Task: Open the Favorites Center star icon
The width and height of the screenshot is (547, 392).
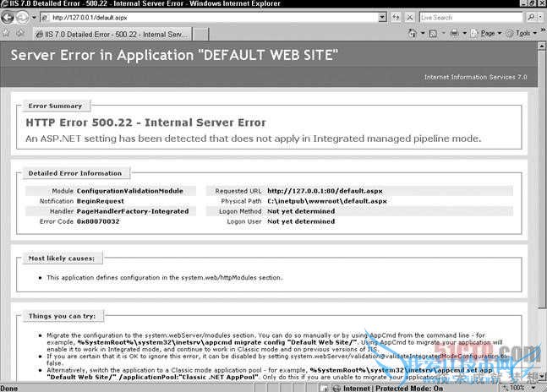Action: pyautogui.click(x=7, y=33)
